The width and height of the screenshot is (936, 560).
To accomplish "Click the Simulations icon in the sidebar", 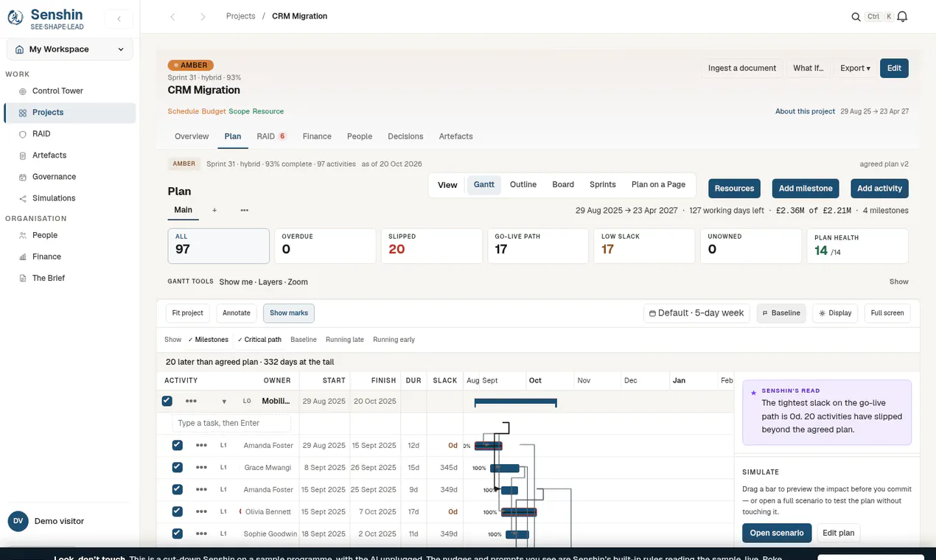I will (23, 198).
